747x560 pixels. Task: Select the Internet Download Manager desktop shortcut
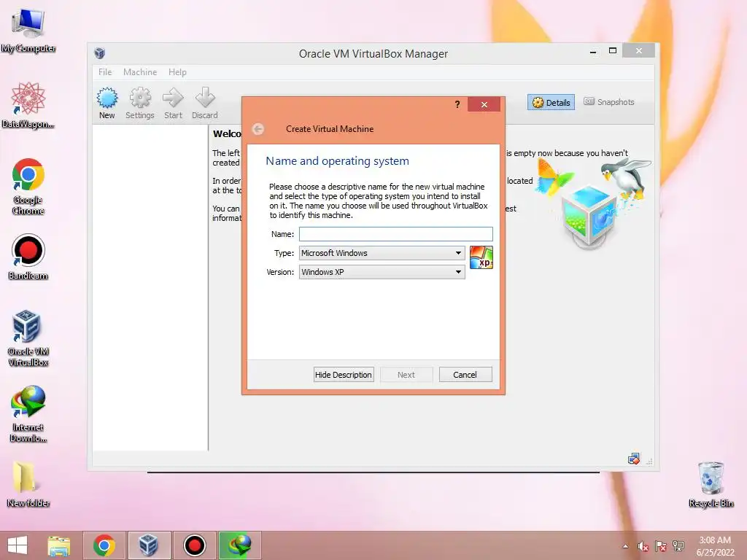28,414
